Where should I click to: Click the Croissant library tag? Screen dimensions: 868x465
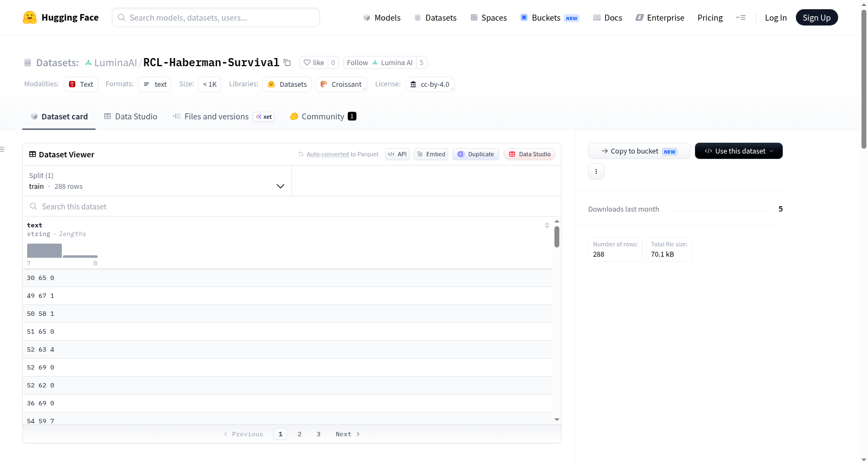(341, 84)
